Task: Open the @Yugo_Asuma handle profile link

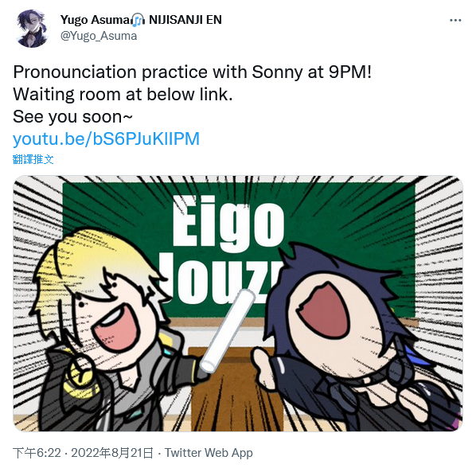Action: (x=99, y=36)
